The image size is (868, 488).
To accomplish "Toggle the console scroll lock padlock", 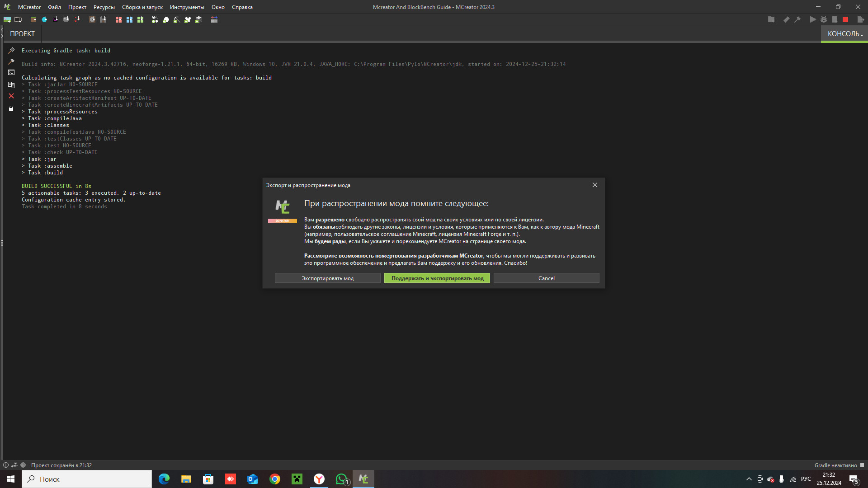I will tap(11, 108).
